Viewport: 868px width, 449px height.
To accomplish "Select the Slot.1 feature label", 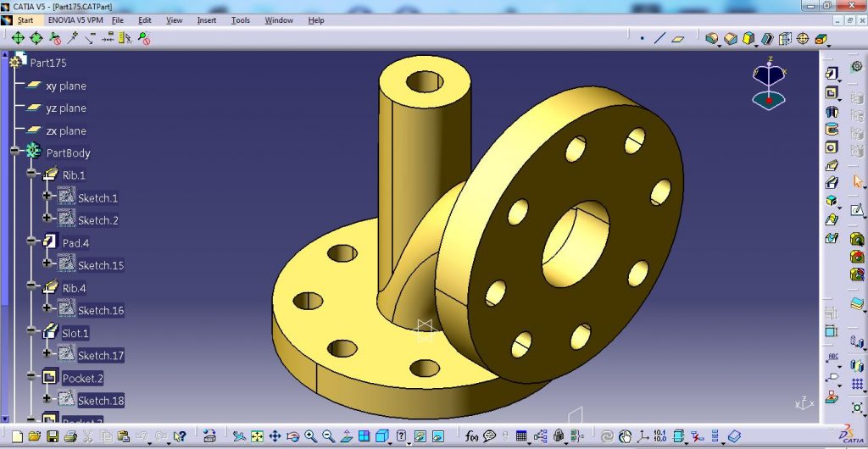I will pos(75,334).
